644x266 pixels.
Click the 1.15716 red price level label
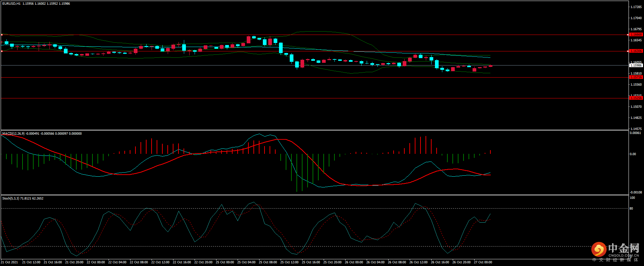(x=636, y=77)
